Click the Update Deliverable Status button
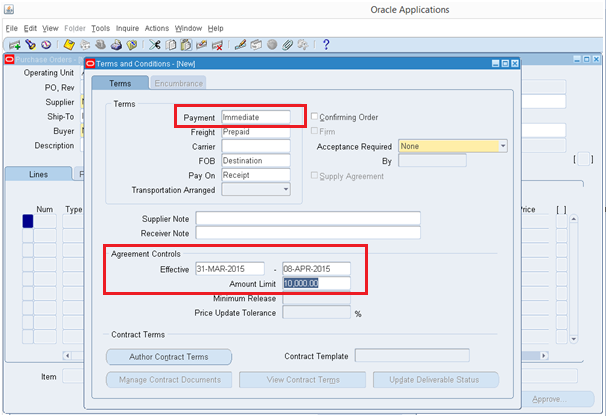606x416 pixels. (x=436, y=380)
